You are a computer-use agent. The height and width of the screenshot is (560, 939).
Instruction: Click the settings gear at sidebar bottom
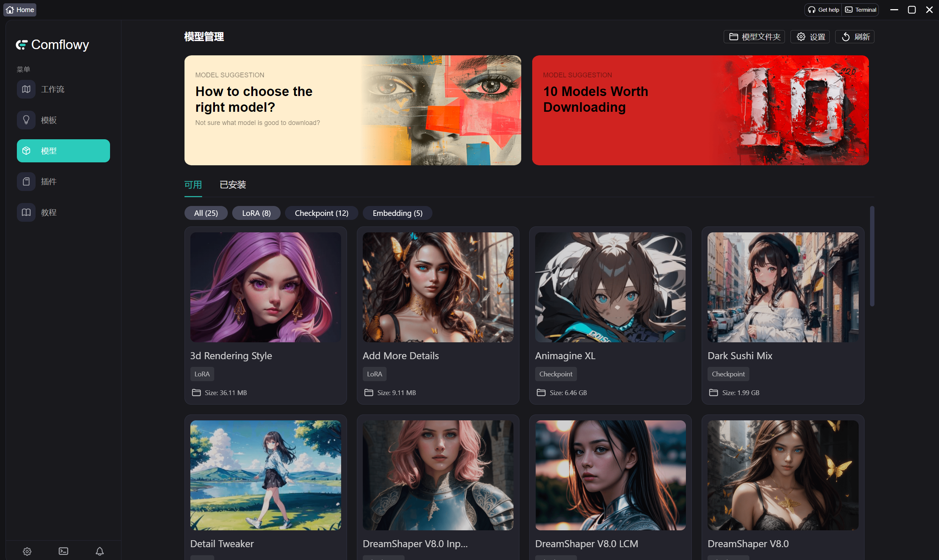click(27, 551)
